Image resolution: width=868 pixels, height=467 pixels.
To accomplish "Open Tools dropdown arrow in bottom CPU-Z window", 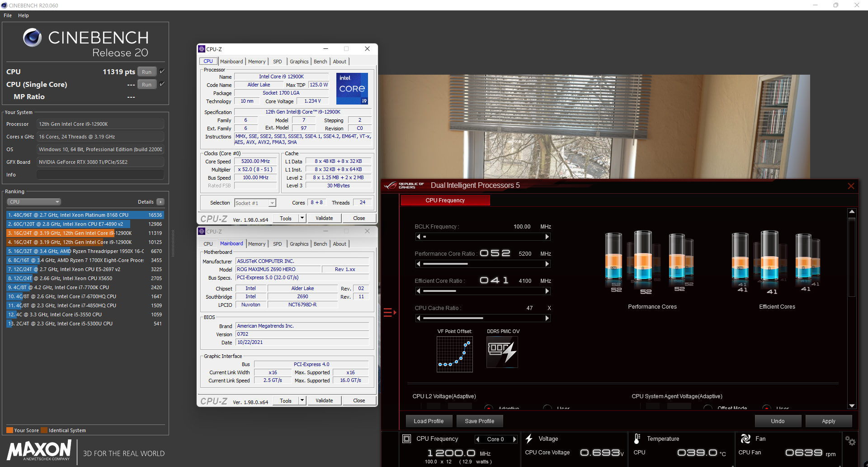I will 302,400.
